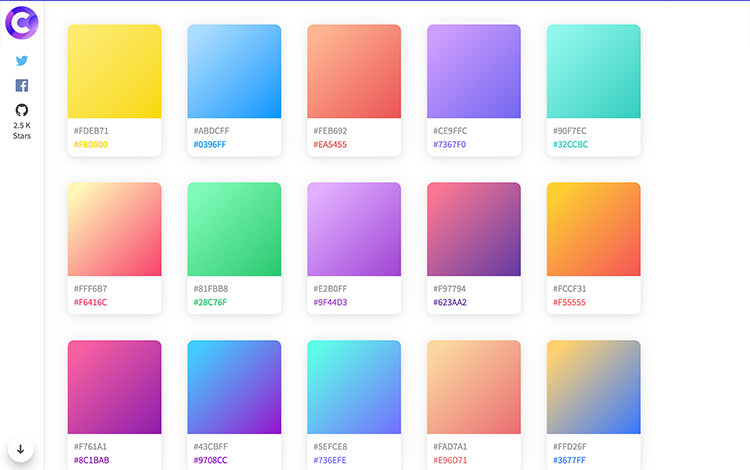The width and height of the screenshot is (750, 470).
Task: Select the green #81FBB8 gradient swatch
Action: click(234, 229)
